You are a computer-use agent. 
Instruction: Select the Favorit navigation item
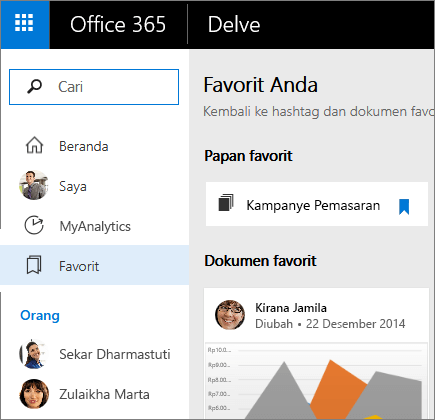pos(95,265)
